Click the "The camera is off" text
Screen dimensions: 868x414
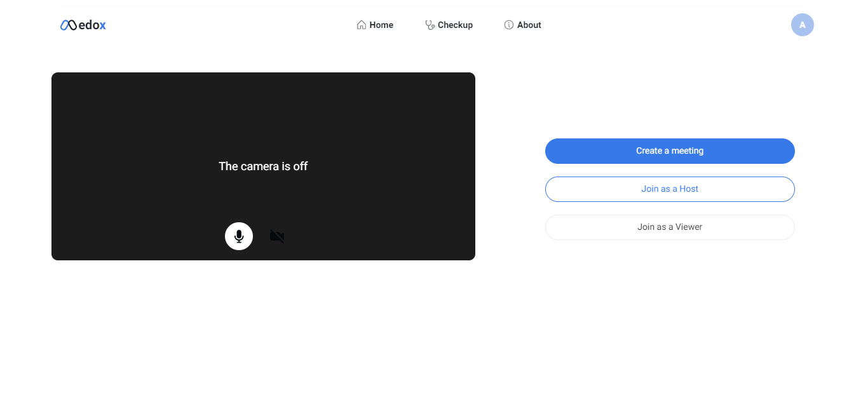tap(263, 166)
